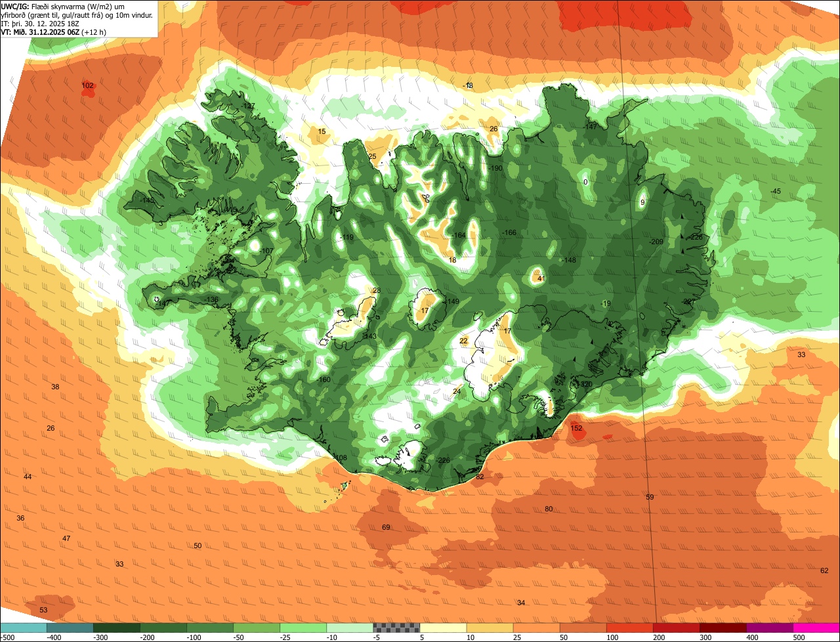Click the map value 0
The width and height of the screenshot is (840, 642).
coord(585,182)
